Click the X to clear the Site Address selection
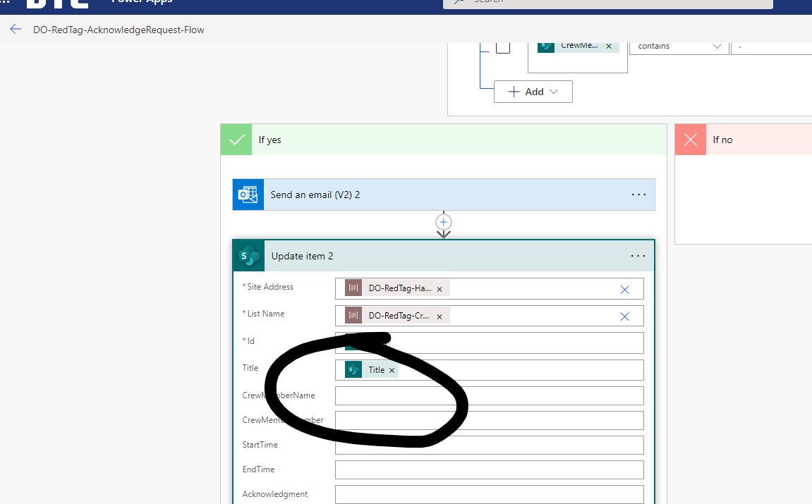This screenshot has height=504, width=812. pos(624,288)
